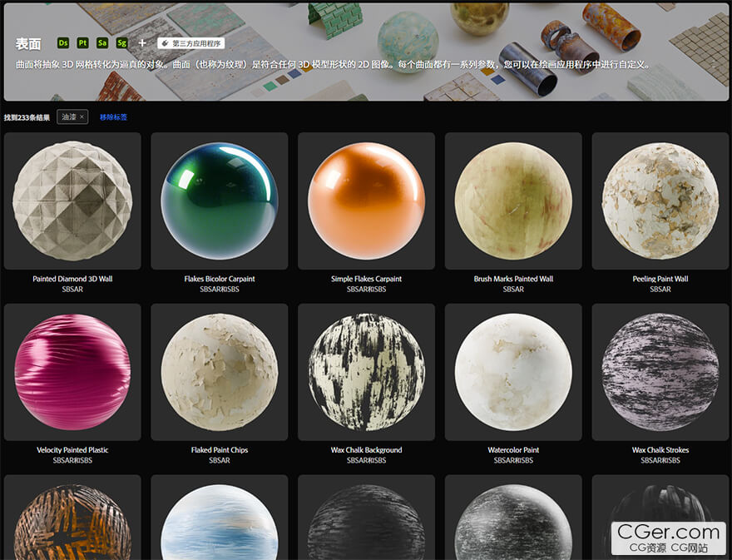
Task: Click the Ds (Designer) app icon
Action: click(63, 43)
